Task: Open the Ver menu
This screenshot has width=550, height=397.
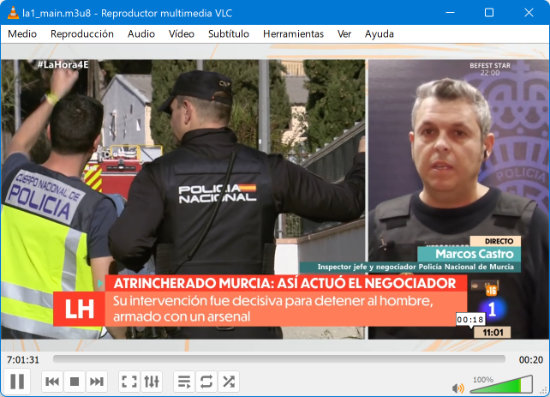Action: point(344,34)
